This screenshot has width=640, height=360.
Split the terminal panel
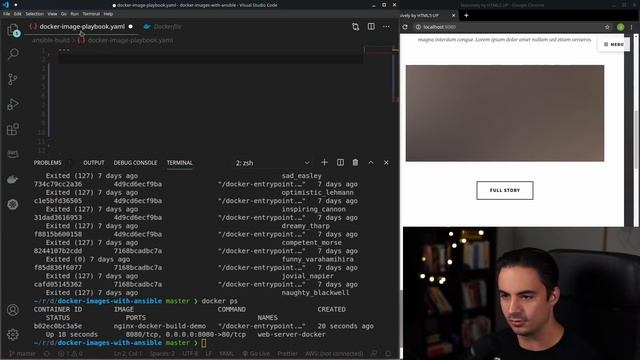click(x=340, y=162)
